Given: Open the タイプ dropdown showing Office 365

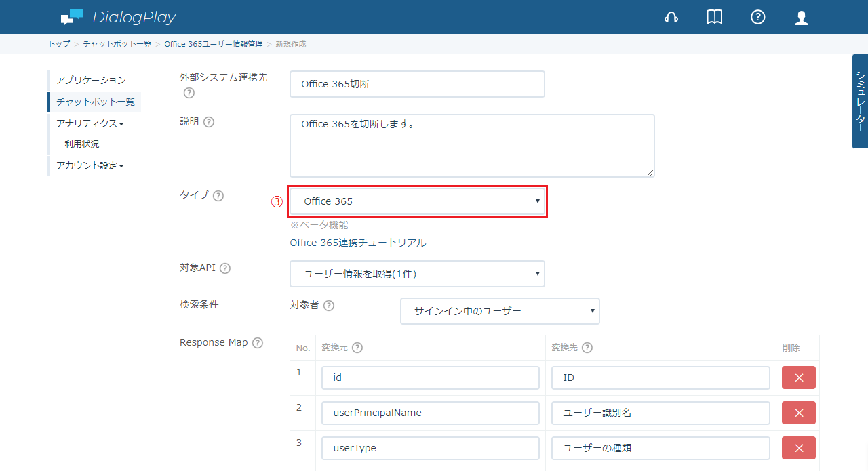Looking at the screenshot, I should (x=417, y=201).
